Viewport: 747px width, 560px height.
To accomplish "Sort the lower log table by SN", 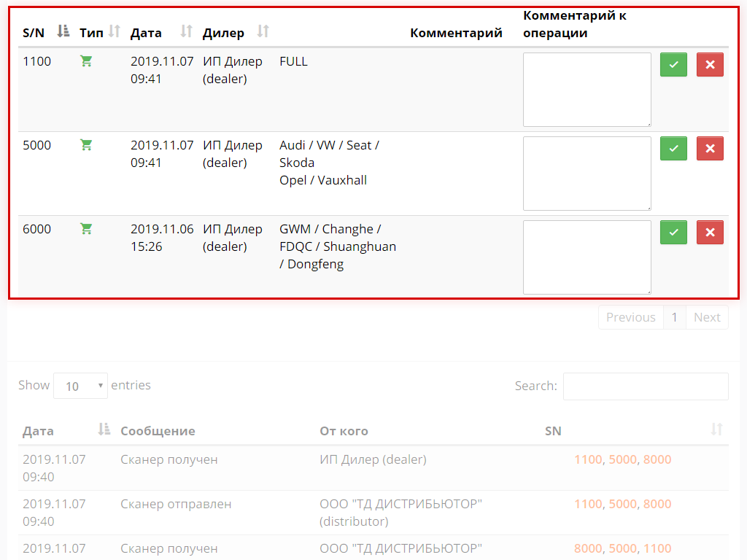I will coord(716,430).
